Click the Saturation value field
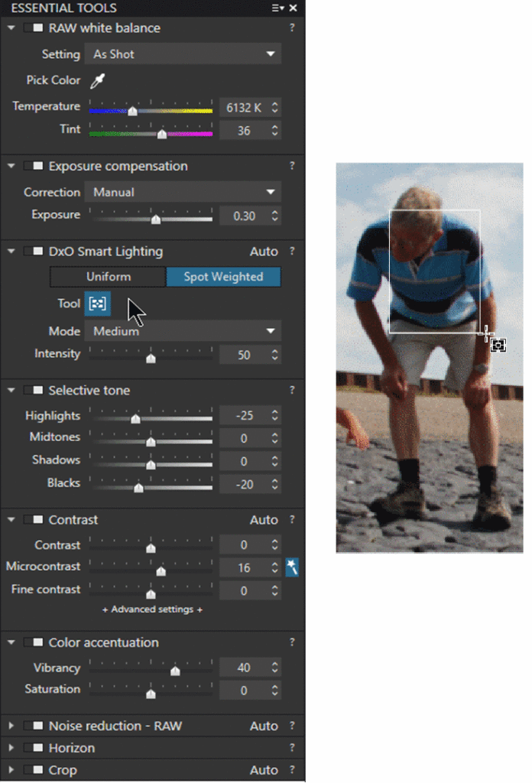Image resolution: width=532 pixels, height=783 pixels. (x=244, y=690)
